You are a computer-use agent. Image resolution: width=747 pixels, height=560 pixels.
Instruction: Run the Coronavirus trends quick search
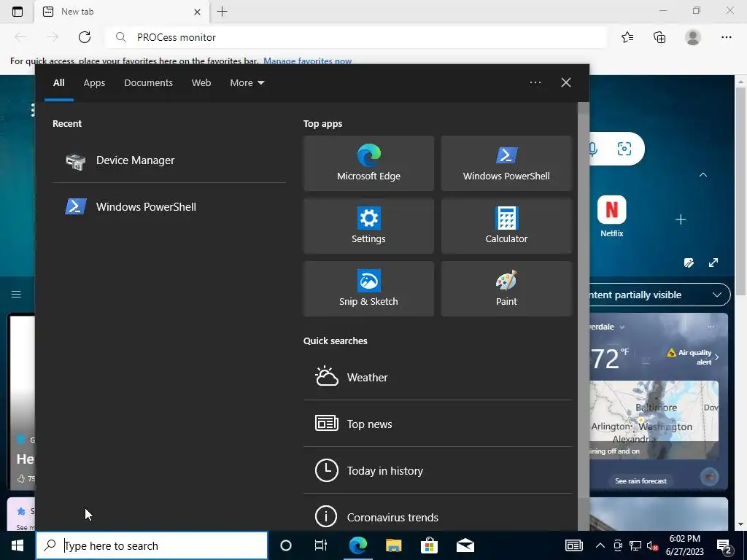[x=438, y=516]
